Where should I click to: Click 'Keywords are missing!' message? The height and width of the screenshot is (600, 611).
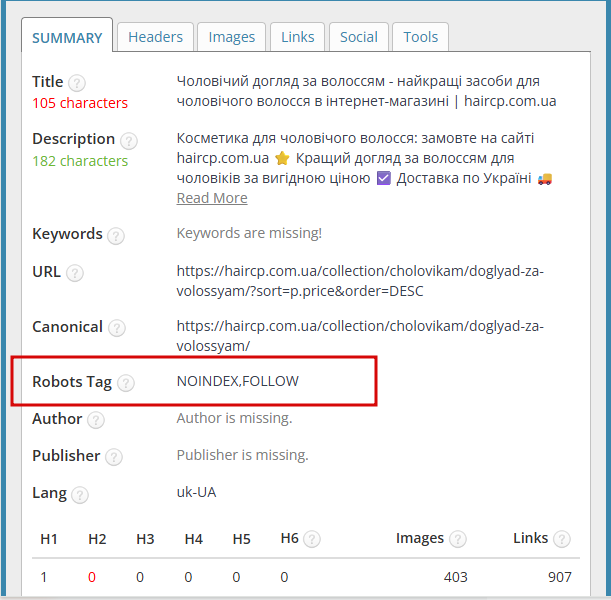[249, 233]
